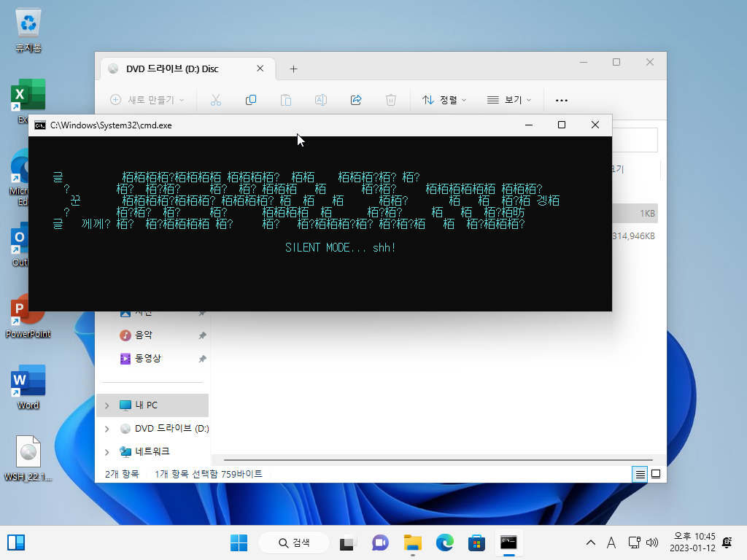
Task: Show hidden system tray icons
Action: coord(591,542)
